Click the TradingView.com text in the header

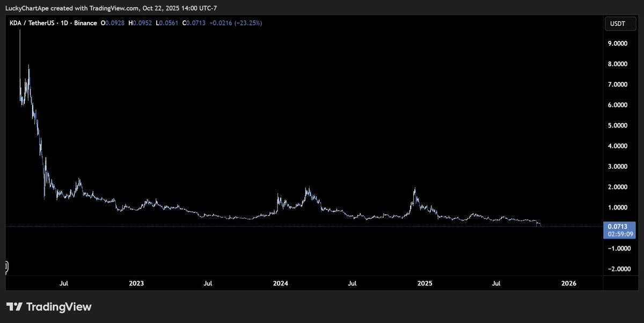coord(114,8)
